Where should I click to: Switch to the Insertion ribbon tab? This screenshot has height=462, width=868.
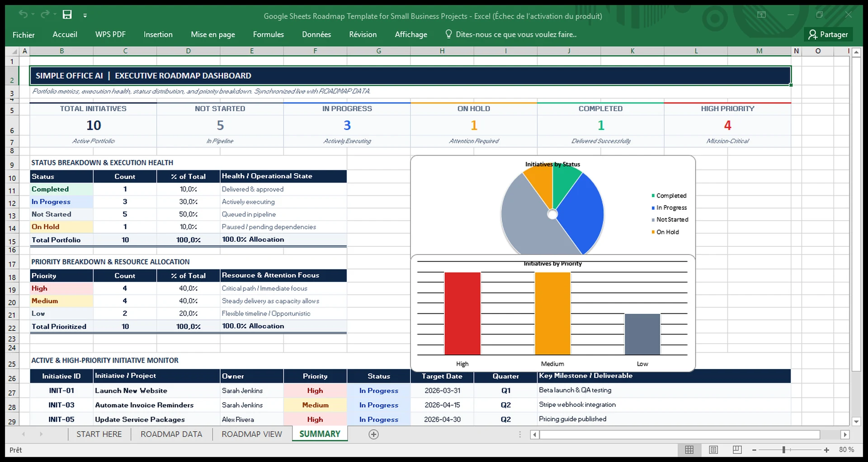click(158, 34)
